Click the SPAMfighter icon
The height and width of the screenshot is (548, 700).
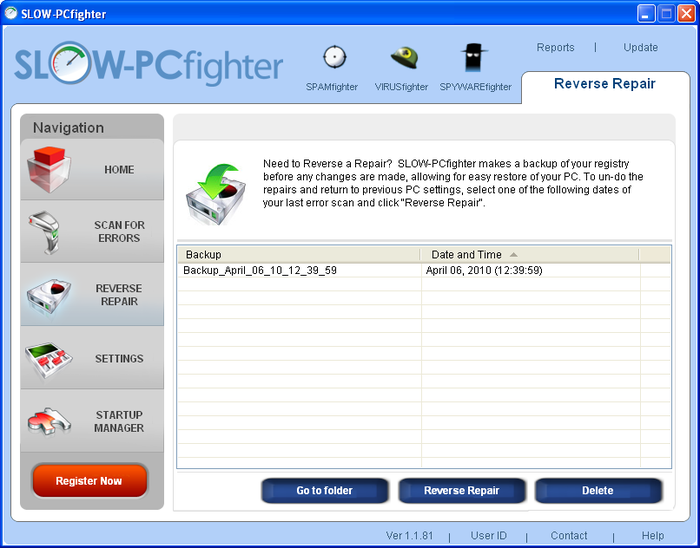point(334,58)
